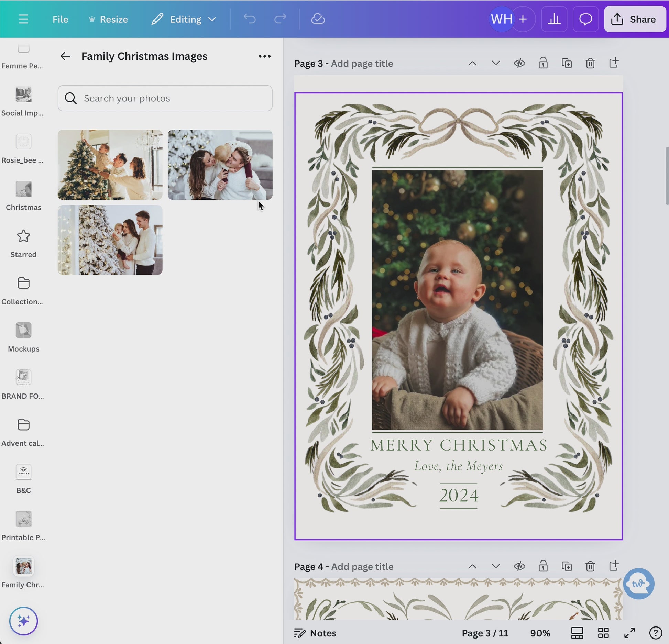
Task: Hide Page 3 with eye icon
Action: (519, 63)
